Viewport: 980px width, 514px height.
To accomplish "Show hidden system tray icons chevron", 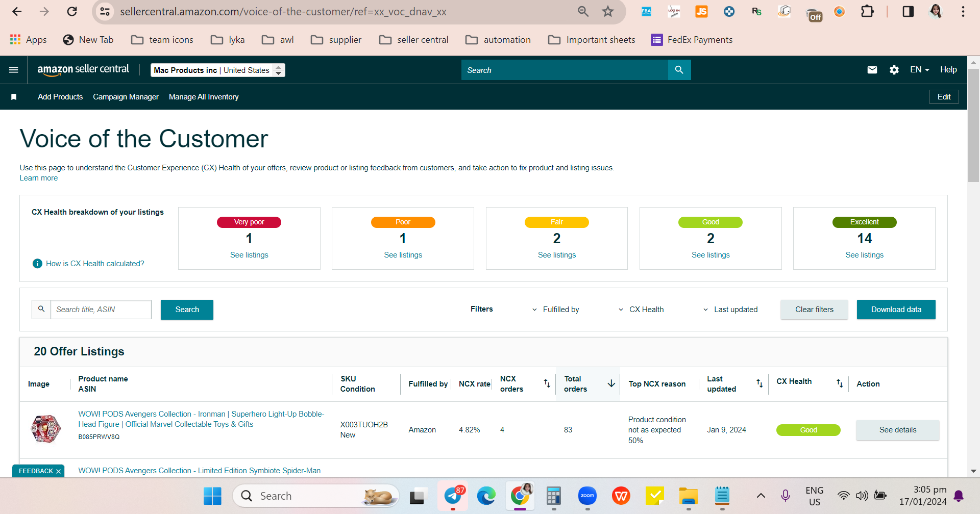I will pyautogui.click(x=761, y=496).
